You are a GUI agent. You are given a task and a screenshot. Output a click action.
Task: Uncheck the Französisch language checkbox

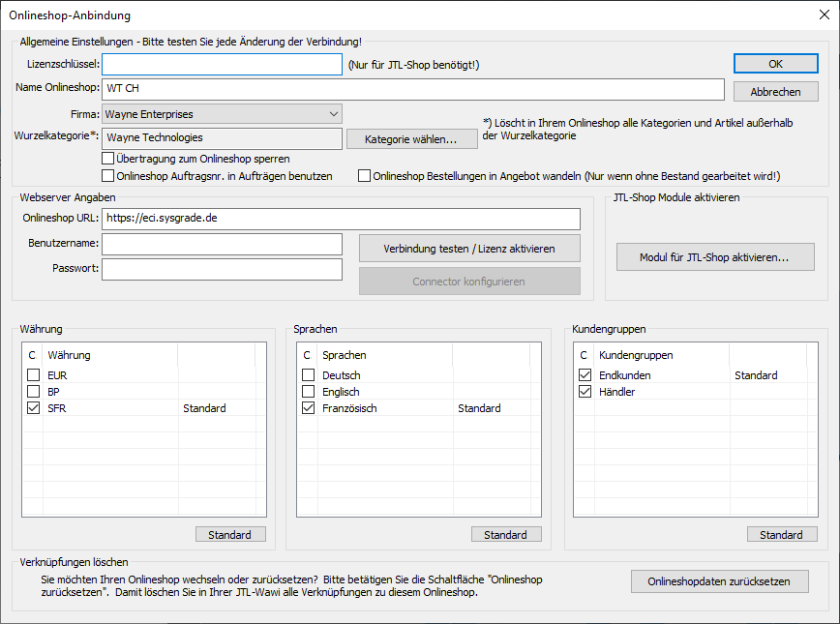tap(308, 408)
